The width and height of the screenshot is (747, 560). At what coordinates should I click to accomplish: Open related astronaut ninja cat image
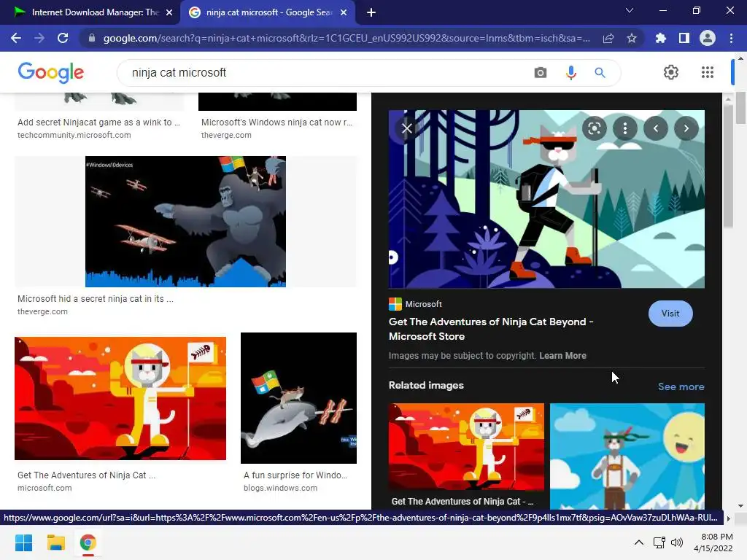pos(466,447)
